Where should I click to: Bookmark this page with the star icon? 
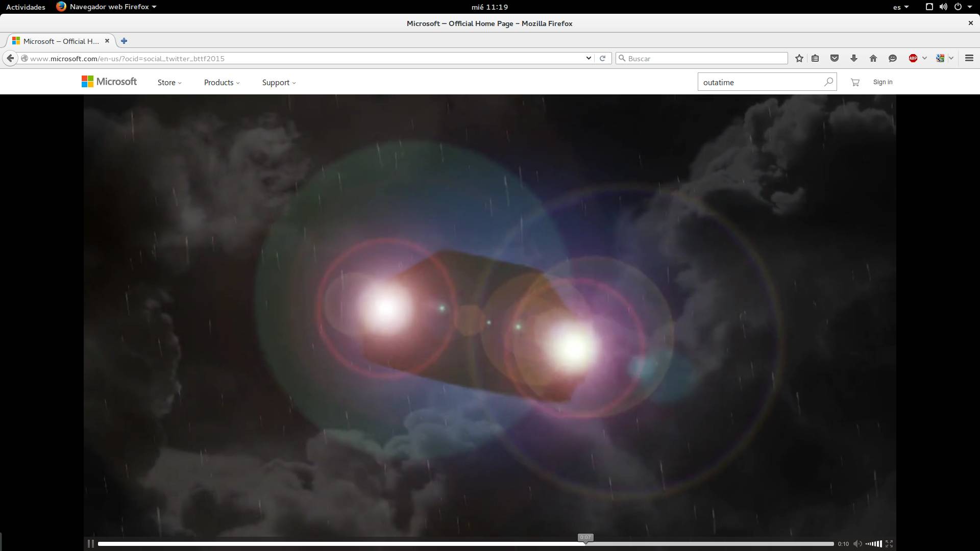coord(799,58)
